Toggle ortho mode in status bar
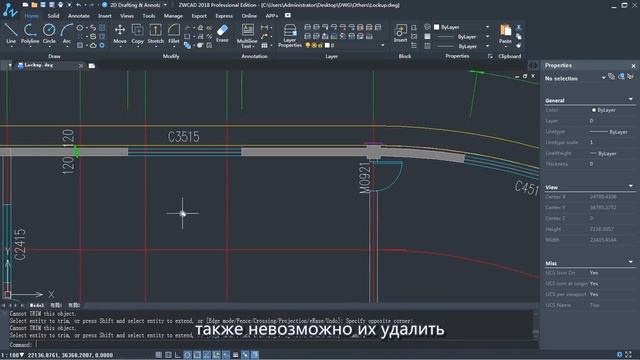Image resolution: width=640 pixels, height=360 pixels. pos(178,355)
